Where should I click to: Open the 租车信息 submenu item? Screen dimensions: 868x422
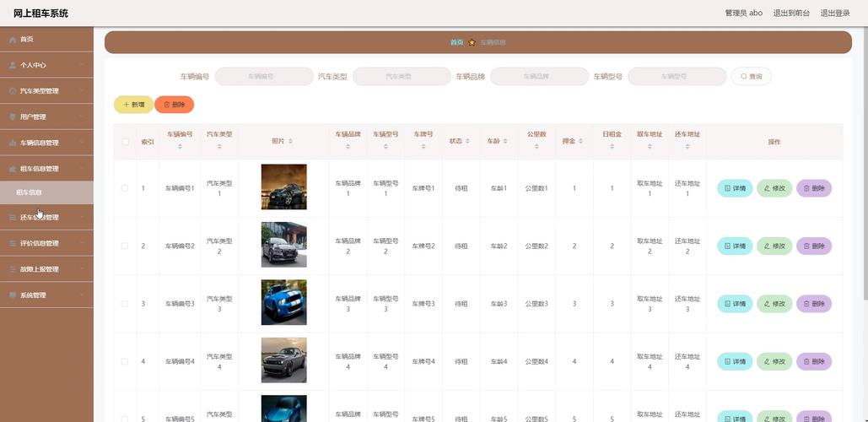[x=30, y=192]
